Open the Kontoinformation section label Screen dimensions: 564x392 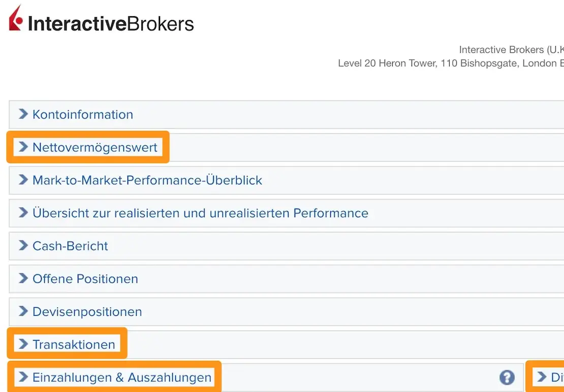83,115
